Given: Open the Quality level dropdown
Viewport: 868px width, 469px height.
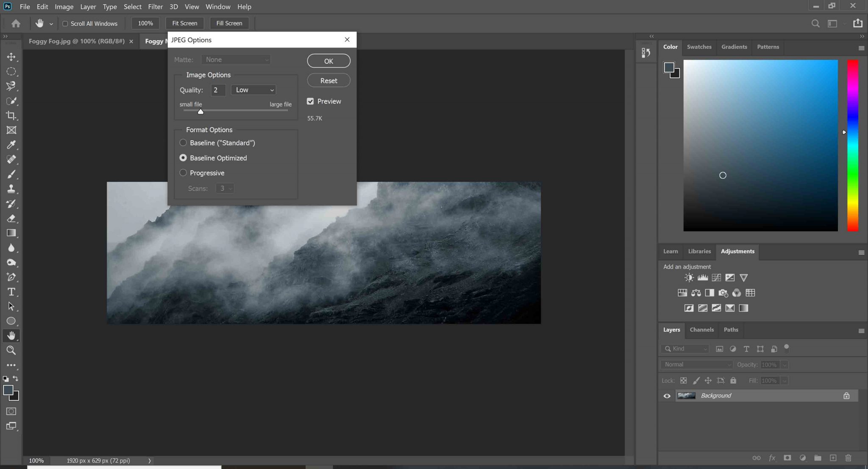Looking at the screenshot, I should 253,89.
